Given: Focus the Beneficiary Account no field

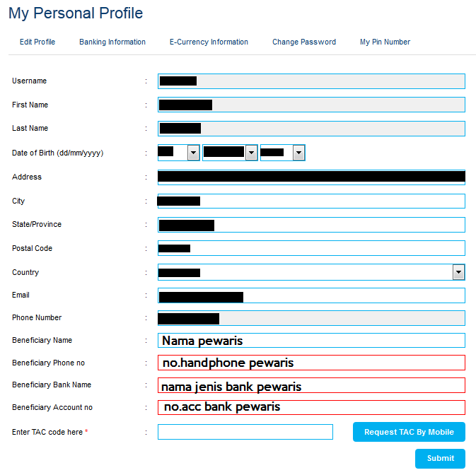Looking at the screenshot, I should pyautogui.click(x=311, y=407).
